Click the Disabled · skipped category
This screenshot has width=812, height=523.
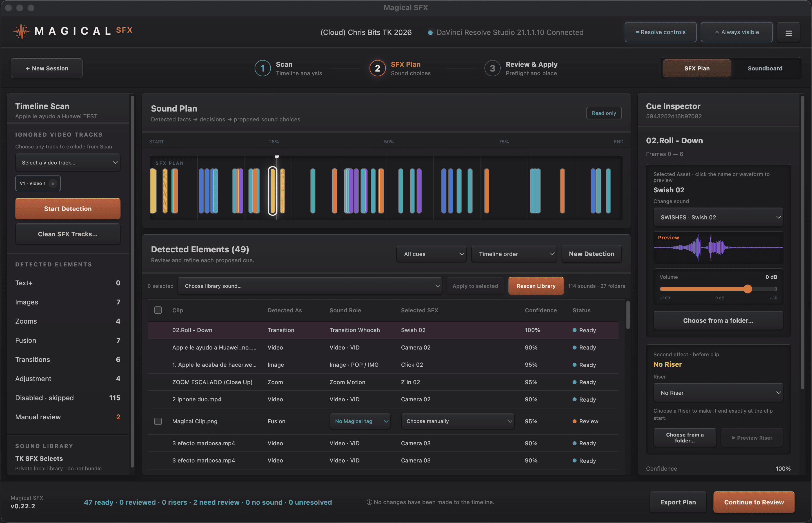click(68, 398)
